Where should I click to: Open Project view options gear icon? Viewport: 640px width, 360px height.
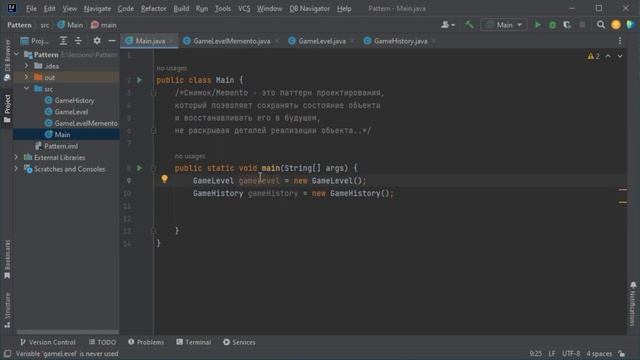coord(97,41)
